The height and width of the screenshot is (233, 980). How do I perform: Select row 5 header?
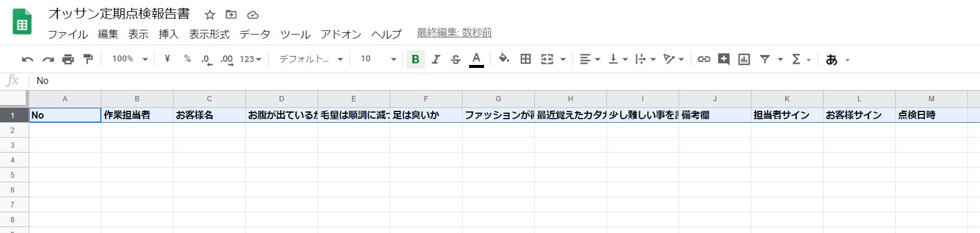14,175
